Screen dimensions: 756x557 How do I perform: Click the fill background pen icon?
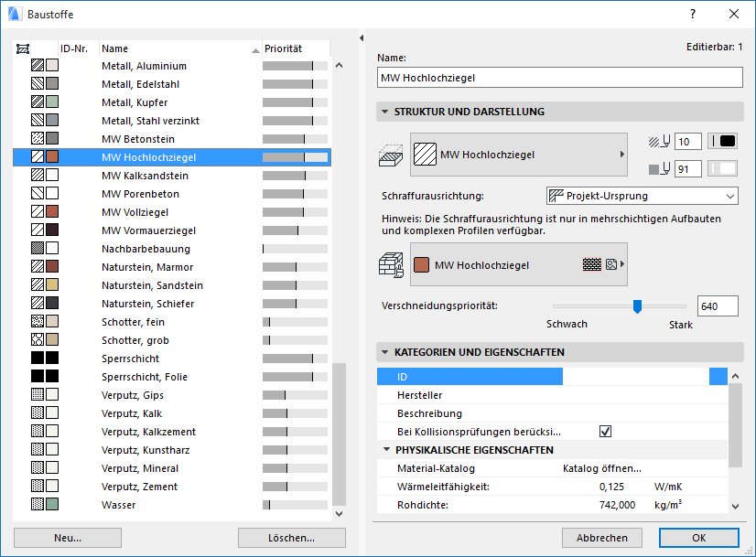point(660,168)
